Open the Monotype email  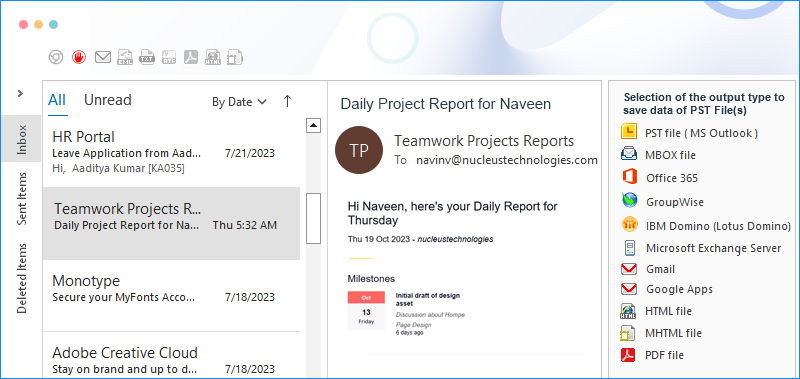[171, 296]
